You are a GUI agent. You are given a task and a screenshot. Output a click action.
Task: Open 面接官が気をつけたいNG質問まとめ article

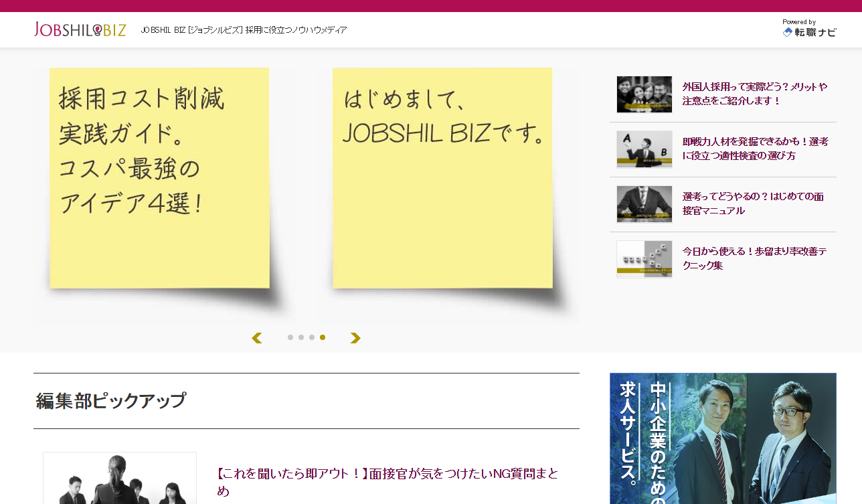(387, 482)
